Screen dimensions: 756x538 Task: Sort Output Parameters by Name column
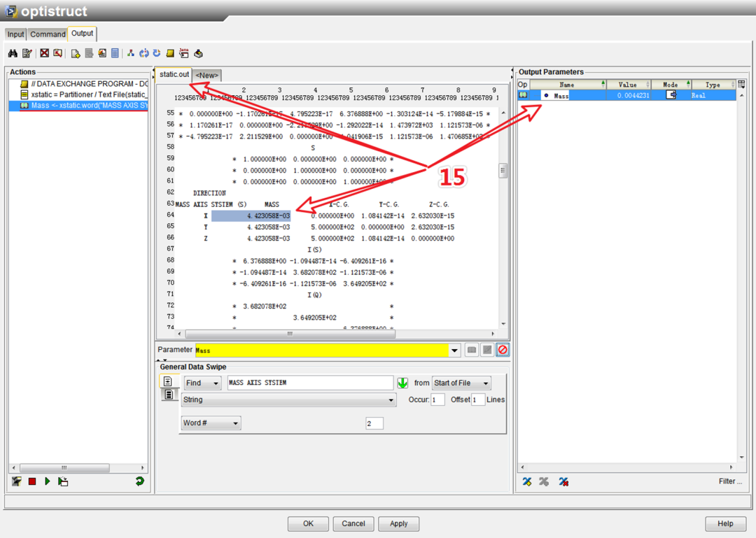click(x=568, y=85)
